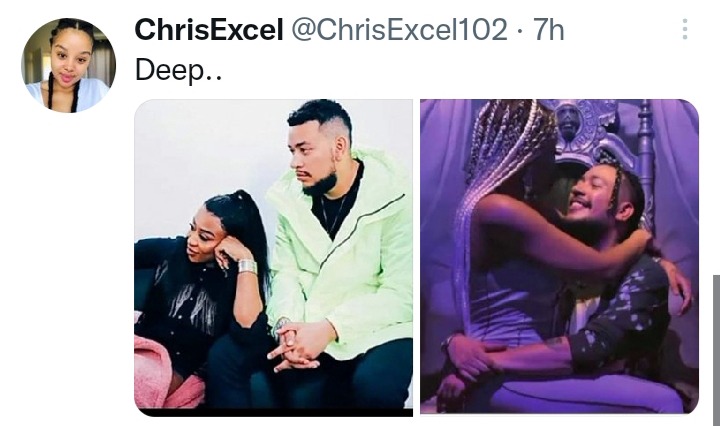Open first attached image in tweet
The width and height of the screenshot is (720, 426).
[274, 258]
